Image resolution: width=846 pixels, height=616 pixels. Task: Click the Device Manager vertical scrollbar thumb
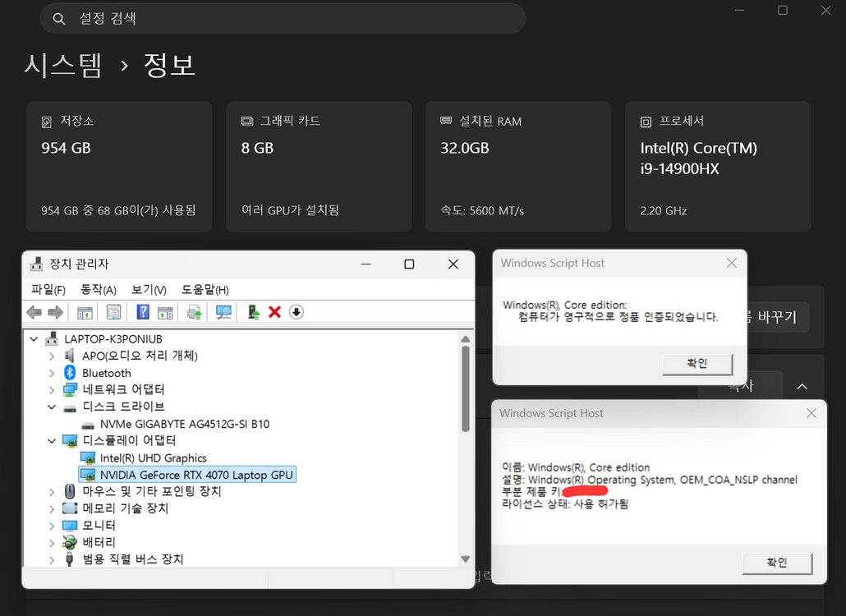(466, 389)
